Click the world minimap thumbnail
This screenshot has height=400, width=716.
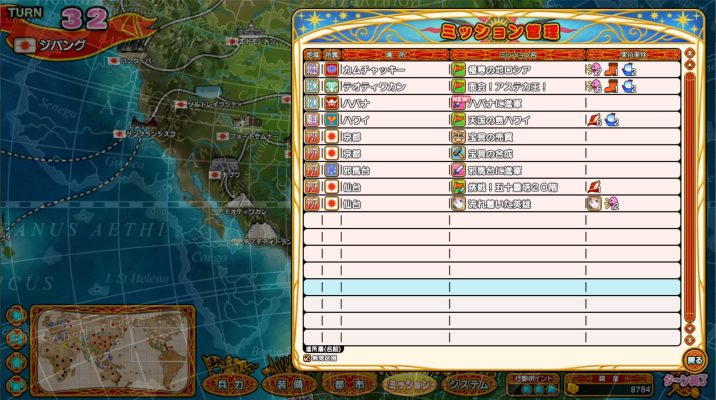point(113,351)
